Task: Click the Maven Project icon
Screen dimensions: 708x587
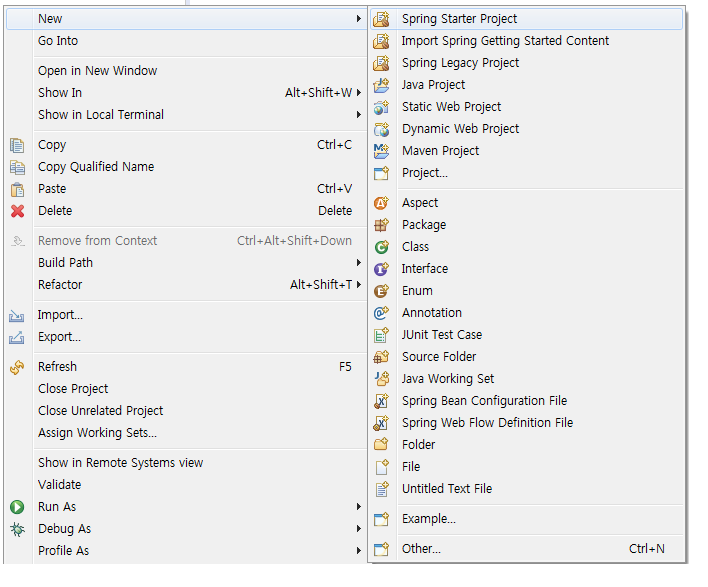Action: point(381,151)
